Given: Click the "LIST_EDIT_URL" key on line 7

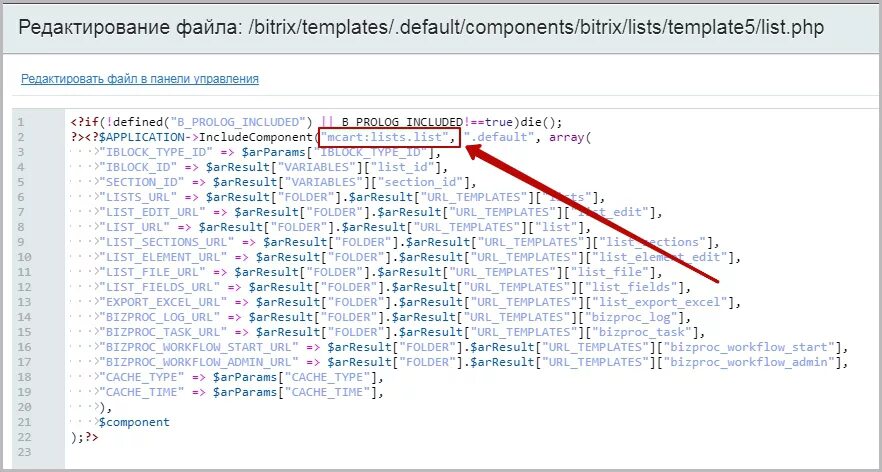Looking at the screenshot, I should point(152,212).
